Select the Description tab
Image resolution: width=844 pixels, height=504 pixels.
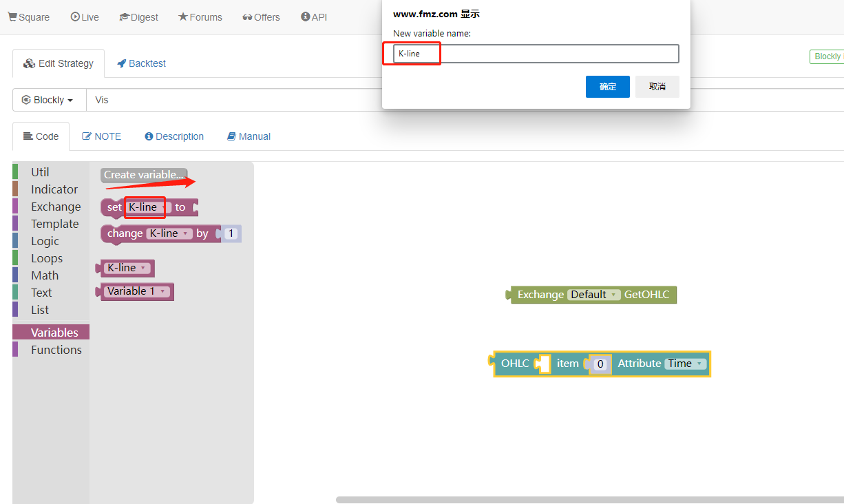174,136
